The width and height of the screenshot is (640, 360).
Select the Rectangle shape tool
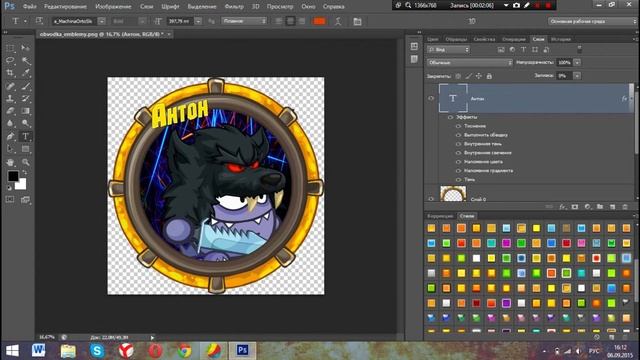[25, 149]
